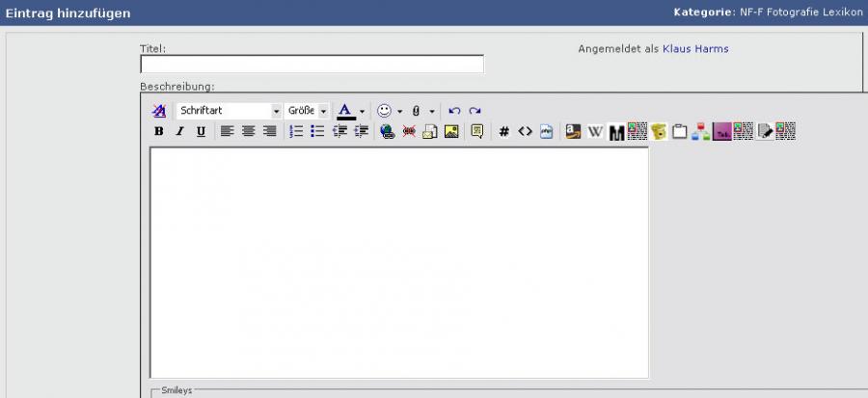Screen dimensions: 868x398
Task: Insert a numbered list
Action: point(297,132)
